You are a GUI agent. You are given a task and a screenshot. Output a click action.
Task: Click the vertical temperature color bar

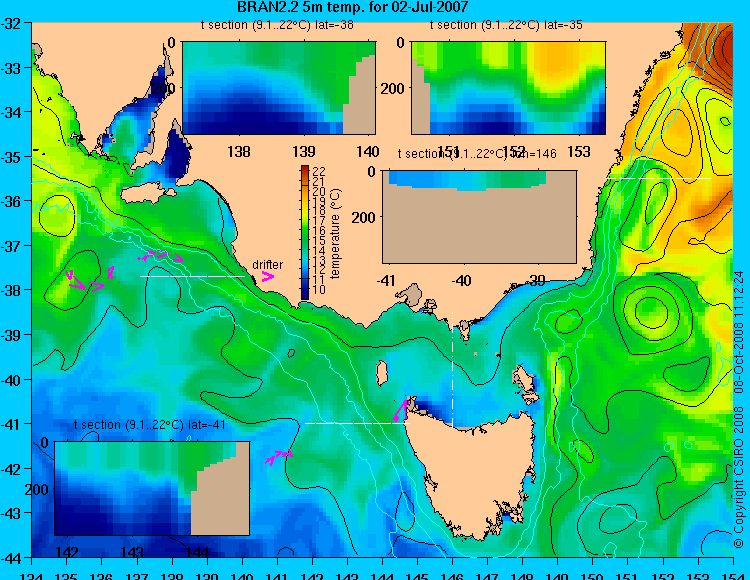click(305, 232)
